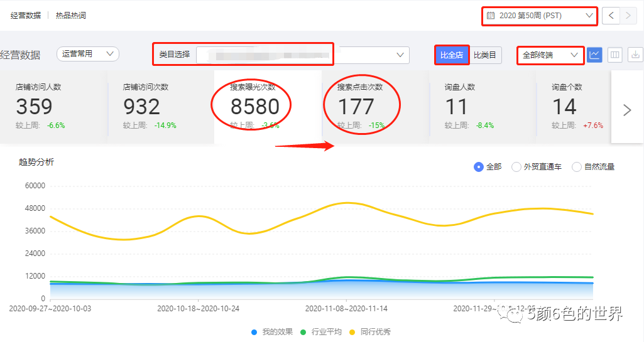Select the 询盘个数 metric card
The width and height of the screenshot is (644, 342).
(574, 107)
